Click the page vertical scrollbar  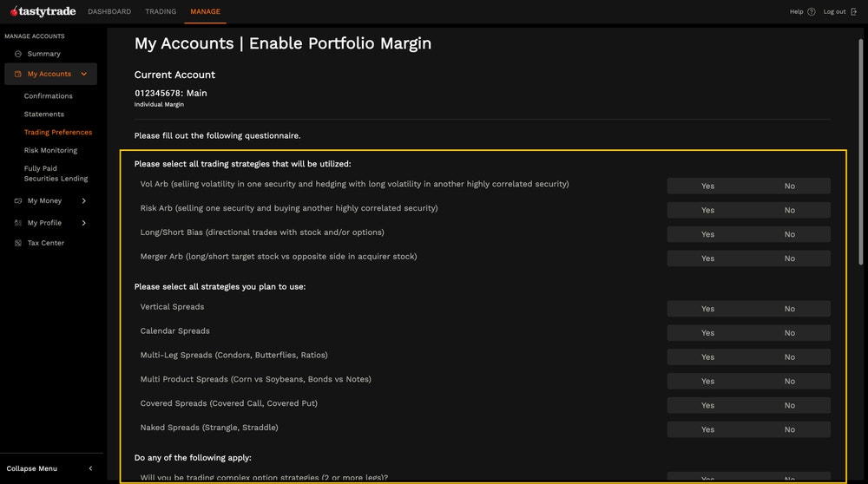861,152
